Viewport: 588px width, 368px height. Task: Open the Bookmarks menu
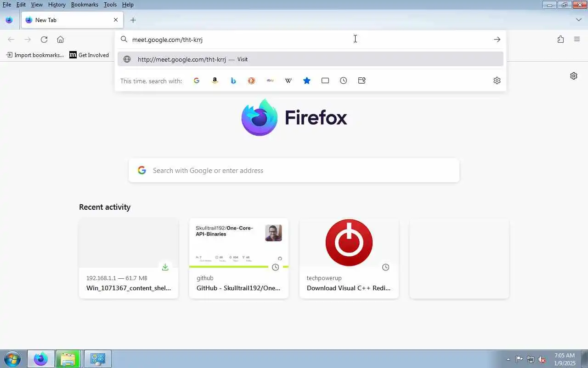(85, 5)
